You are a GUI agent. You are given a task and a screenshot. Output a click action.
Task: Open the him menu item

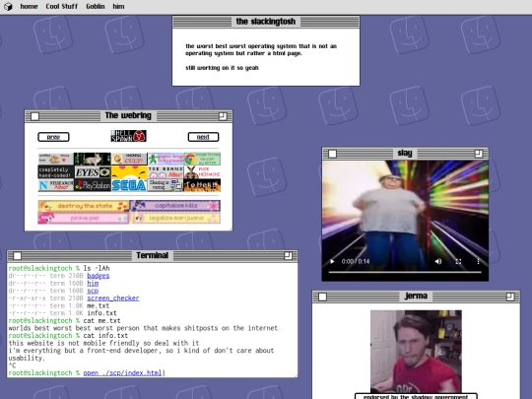118,7
